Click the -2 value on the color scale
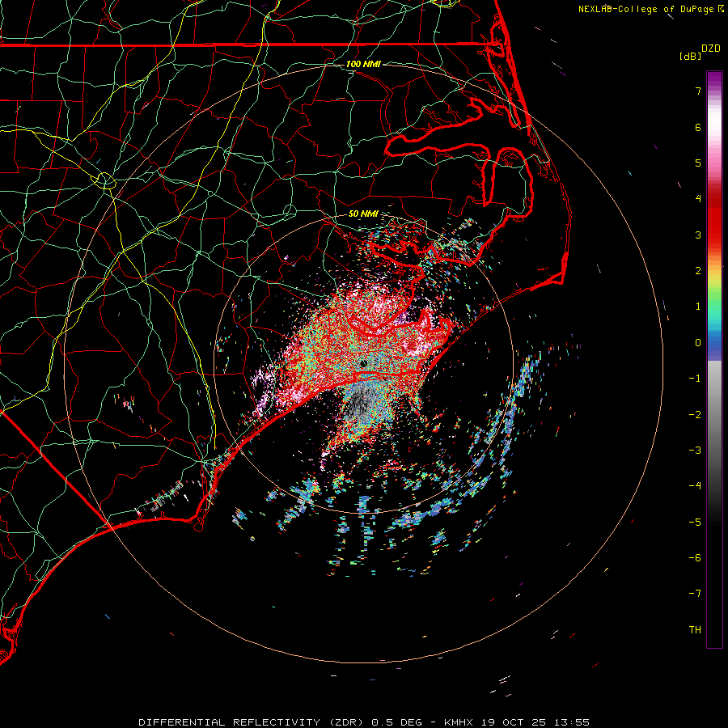Viewport: 728px width, 728px height. coord(695,415)
